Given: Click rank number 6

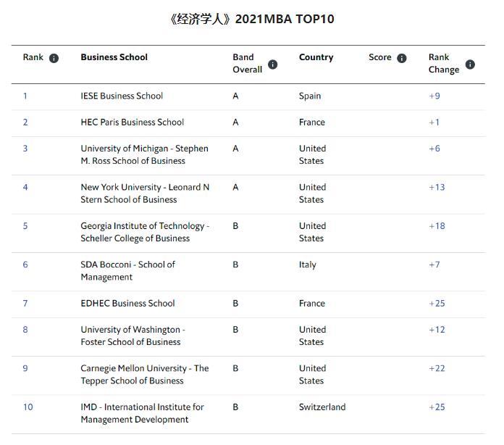Looking at the screenshot, I should coord(25,265).
